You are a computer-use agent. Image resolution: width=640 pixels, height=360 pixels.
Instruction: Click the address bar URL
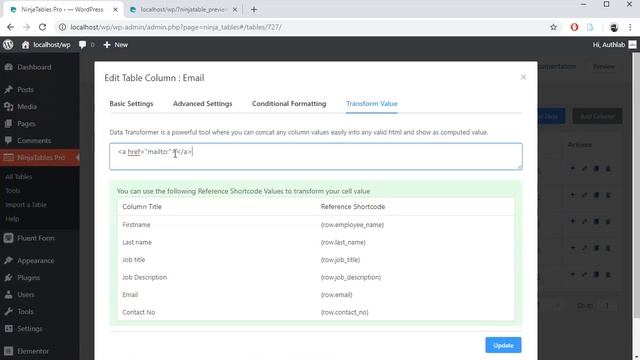point(176,27)
